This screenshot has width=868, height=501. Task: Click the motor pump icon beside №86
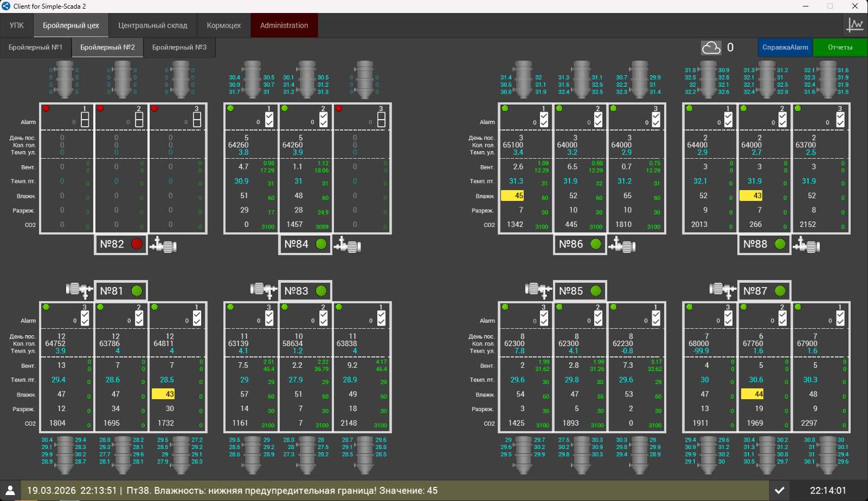pyautogui.click(x=622, y=245)
